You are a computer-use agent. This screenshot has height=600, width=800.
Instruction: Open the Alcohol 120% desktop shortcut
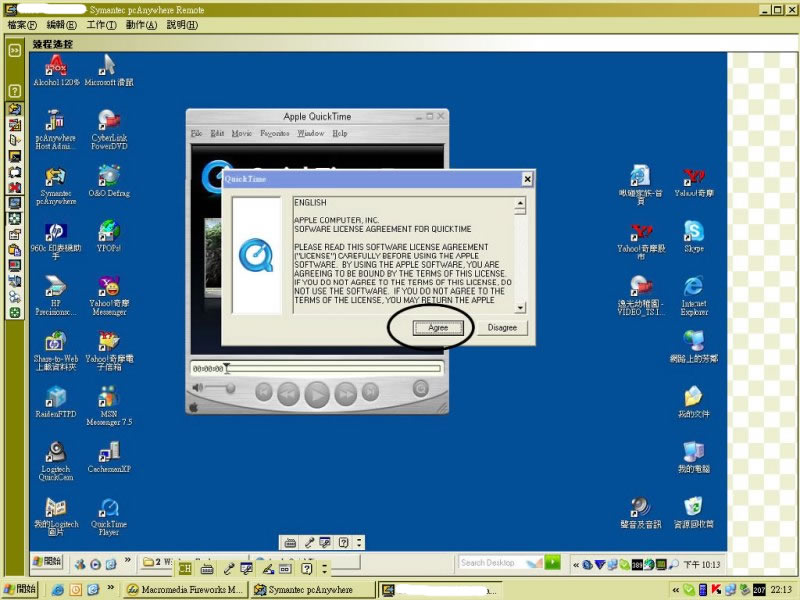click(56, 70)
